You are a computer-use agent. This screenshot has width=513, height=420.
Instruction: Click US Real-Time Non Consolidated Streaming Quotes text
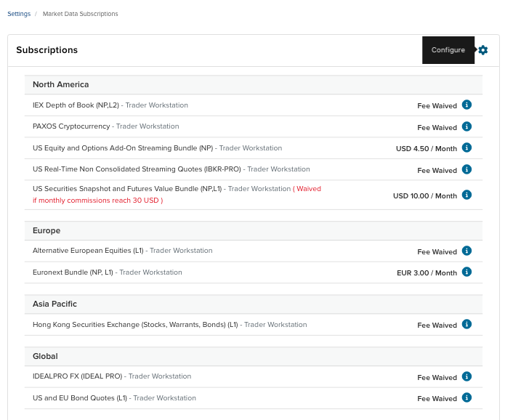point(137,169)
